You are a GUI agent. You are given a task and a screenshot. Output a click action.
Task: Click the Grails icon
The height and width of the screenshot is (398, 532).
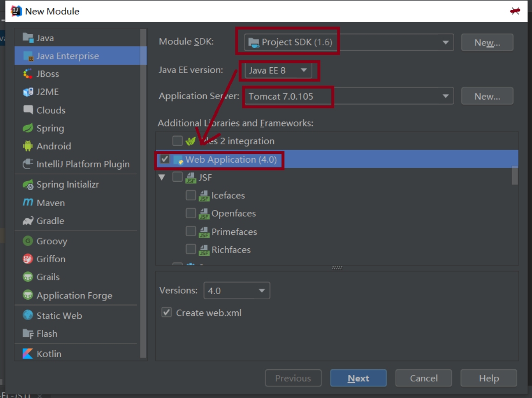(x=28, y=277)
